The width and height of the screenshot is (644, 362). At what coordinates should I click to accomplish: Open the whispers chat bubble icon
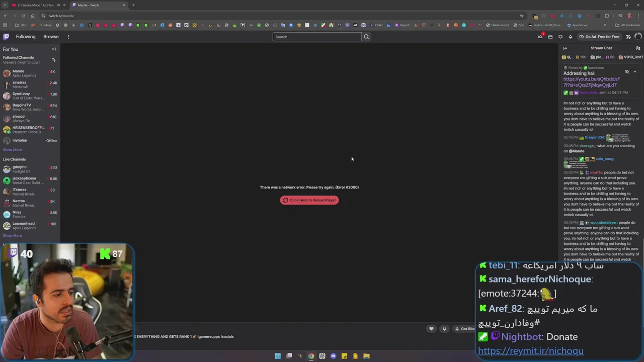(x=560, y=37)
